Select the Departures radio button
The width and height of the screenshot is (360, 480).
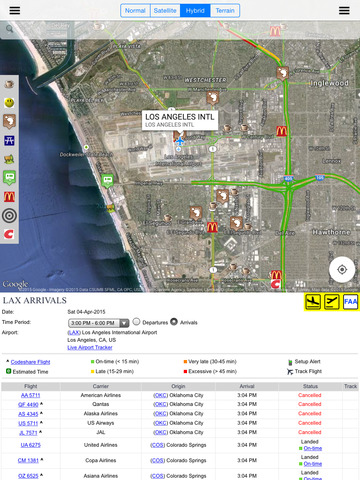[136, 322]
